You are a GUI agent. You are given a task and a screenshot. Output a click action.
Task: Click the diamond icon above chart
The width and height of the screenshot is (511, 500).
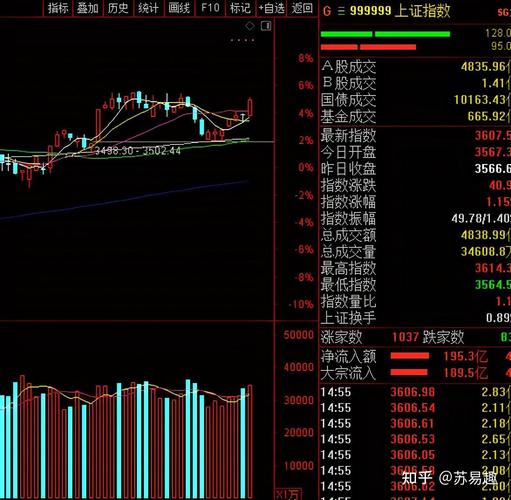click(250, 26)
